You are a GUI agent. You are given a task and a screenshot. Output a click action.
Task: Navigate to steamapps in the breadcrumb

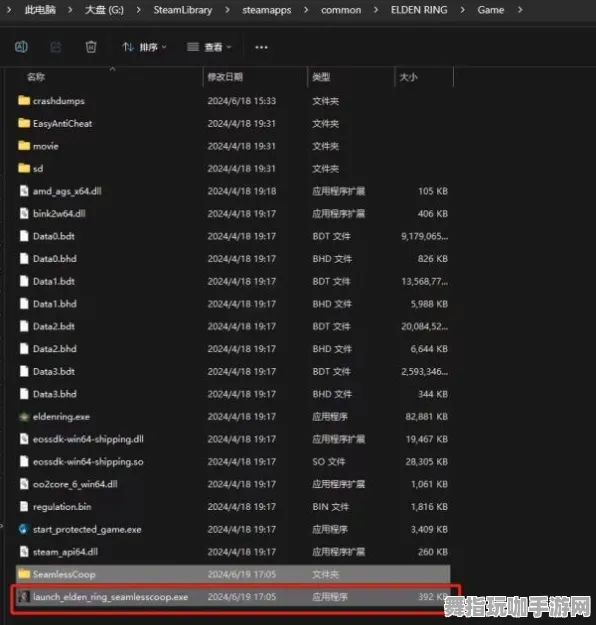click(266, 10)
